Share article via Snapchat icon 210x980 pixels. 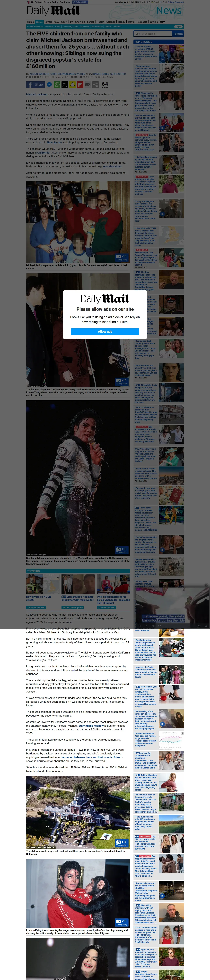coord(72,85)
